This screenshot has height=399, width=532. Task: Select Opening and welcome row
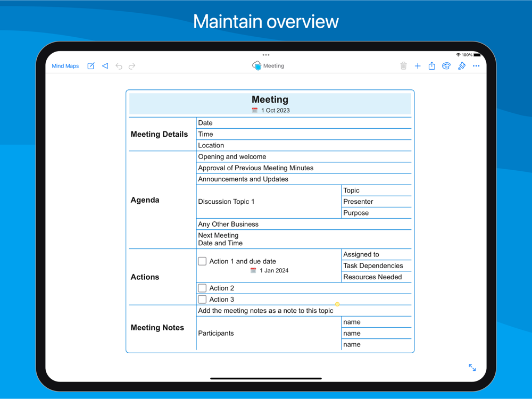click(x=304, y=157)
